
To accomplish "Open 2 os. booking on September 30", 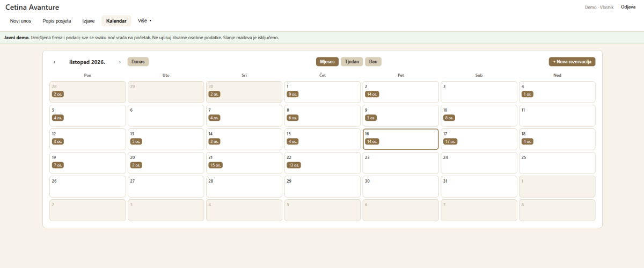I will tap(215, 94).
